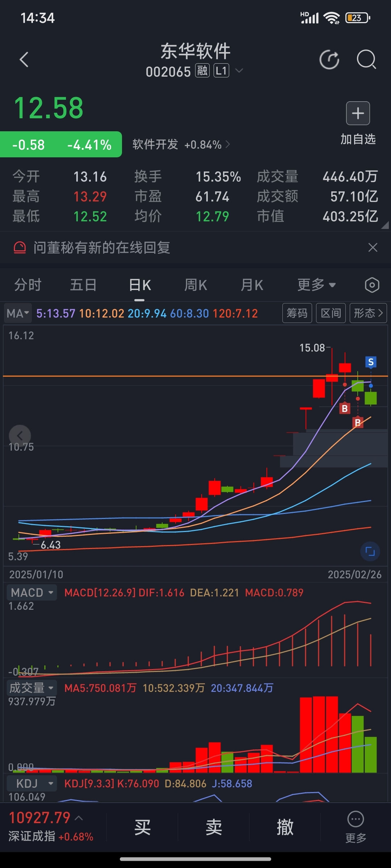391x868 pixels.
Task: Tap the 成交额 value 57.10亿
Action: point(354,196)
